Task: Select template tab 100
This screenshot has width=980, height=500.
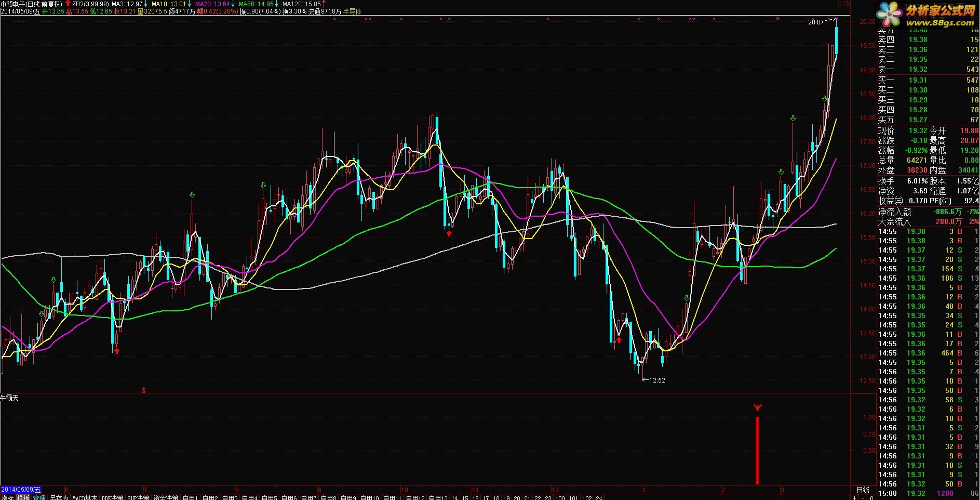Action: tap(560, 497)
